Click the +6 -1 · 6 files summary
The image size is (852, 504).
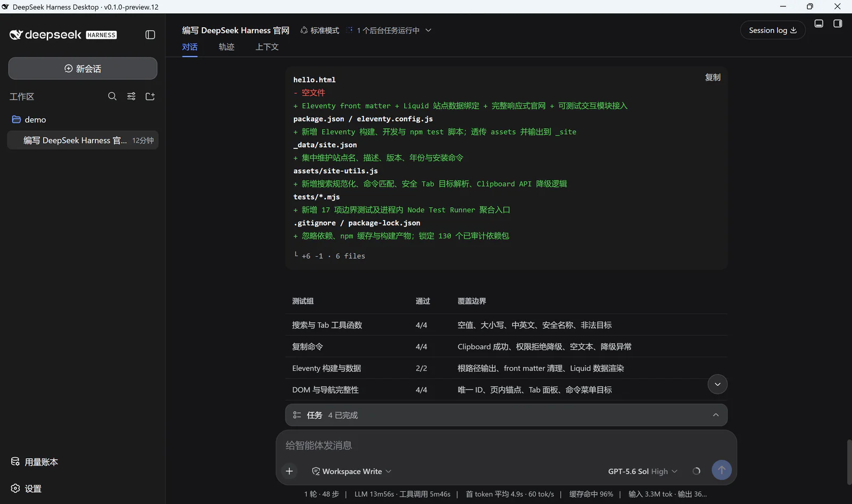click(x=333, y=256)
